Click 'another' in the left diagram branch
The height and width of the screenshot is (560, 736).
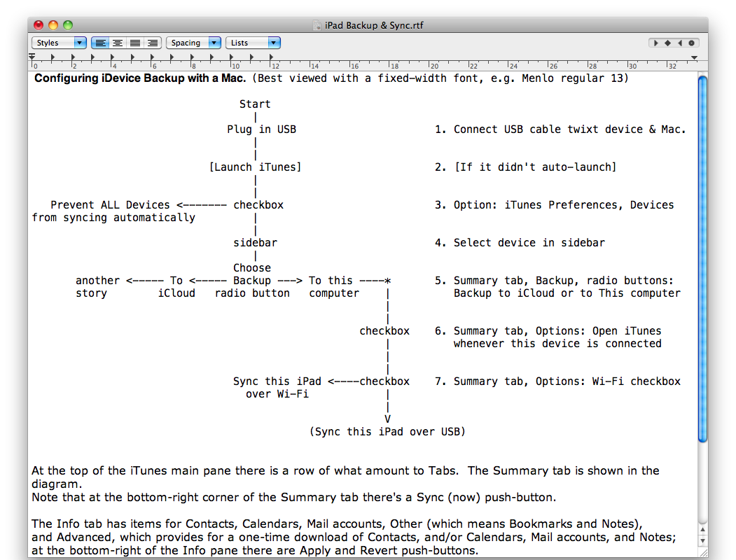tap(97, 281)
